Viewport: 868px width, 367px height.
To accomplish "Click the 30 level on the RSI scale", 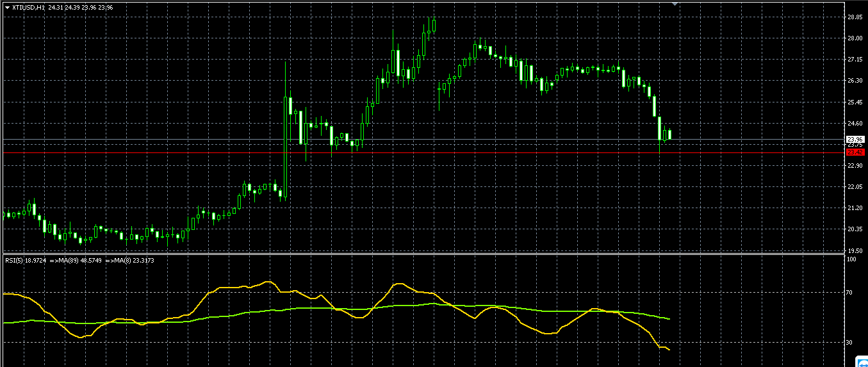I will click(x=850, y=343).
